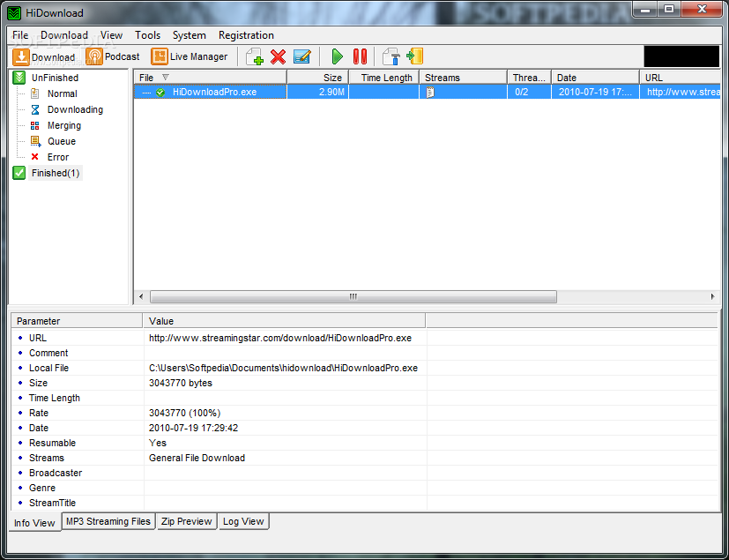Select the UnFinished tree label
Screen dimensions: 729x560
(55, 78)
